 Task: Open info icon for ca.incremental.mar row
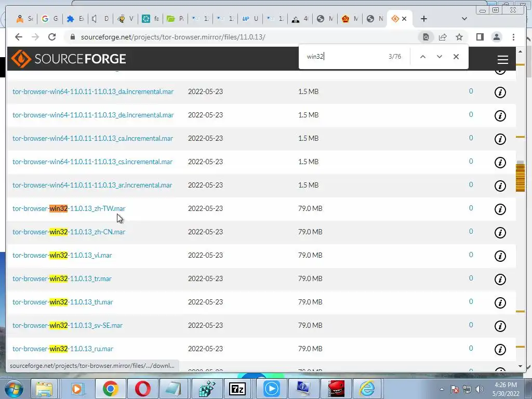pos(500,139)
